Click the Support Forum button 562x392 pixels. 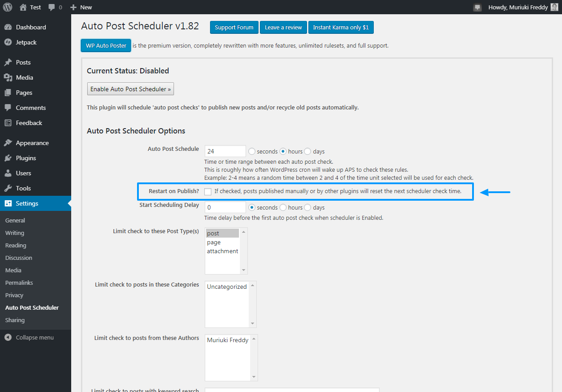(x=234, y=27)
